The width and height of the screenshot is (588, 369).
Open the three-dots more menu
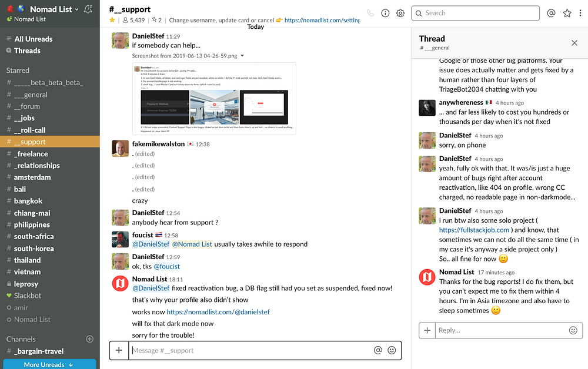[580, 13]
